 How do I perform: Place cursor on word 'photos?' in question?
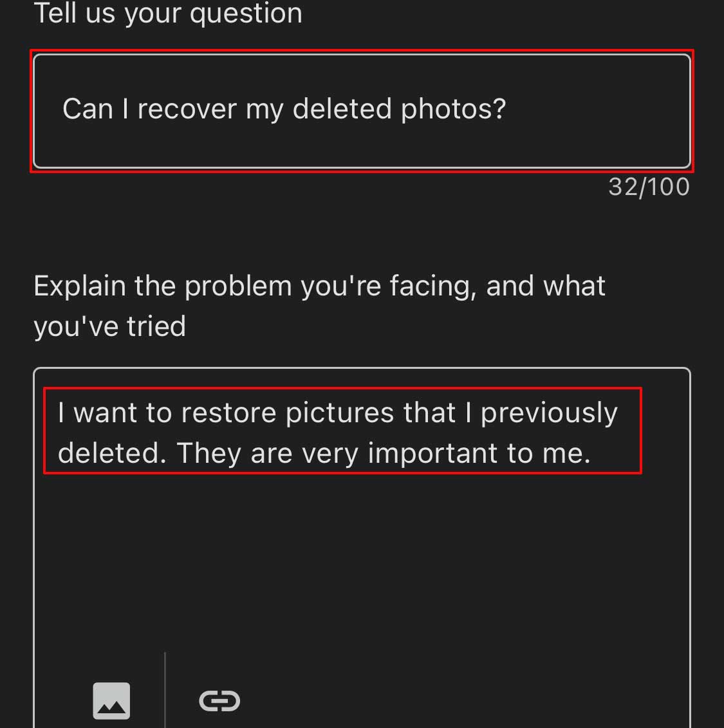coord(454,109)
